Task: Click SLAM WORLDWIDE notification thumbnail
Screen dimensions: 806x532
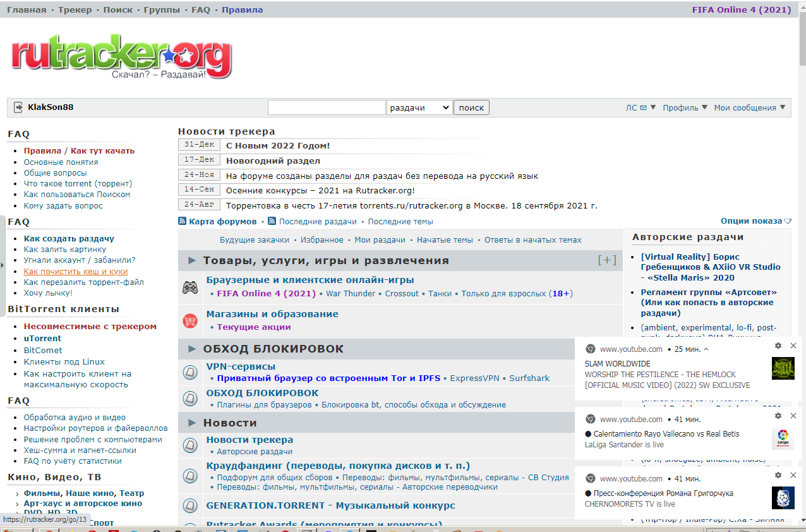Action: pyautogui.click(x=783, y=368)
